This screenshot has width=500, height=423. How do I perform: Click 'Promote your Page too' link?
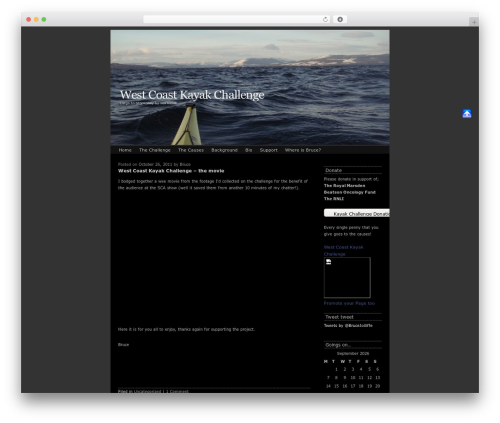tap(349, 303)
